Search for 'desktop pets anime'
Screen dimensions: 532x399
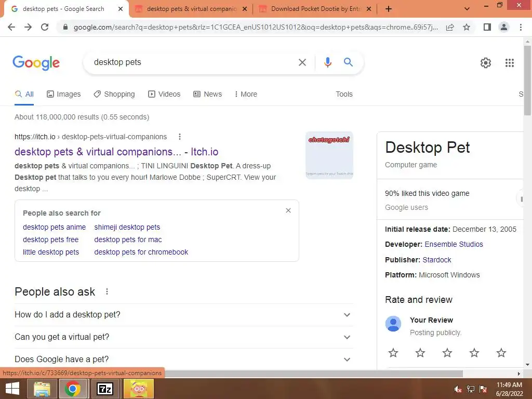[x=54, y=227]
